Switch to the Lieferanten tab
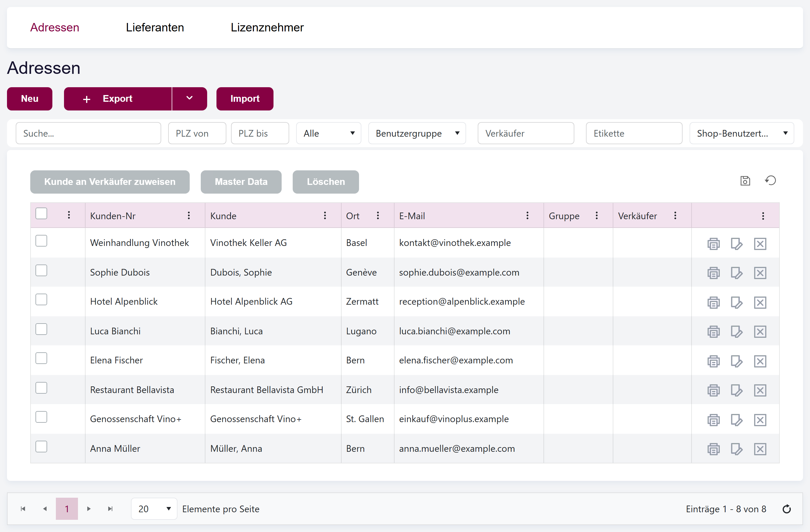Image resolution: width=810 pixels, height=532 pixels. pos(155,27)
